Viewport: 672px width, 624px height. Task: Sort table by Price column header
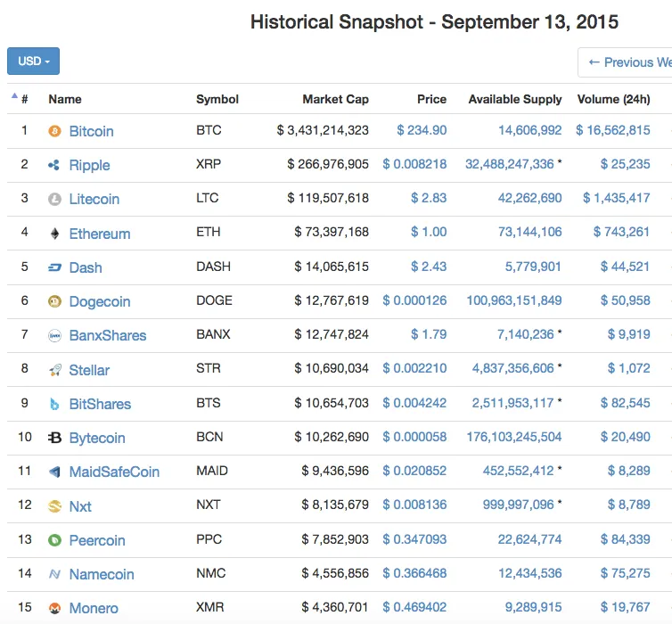(x=432, y=99)
